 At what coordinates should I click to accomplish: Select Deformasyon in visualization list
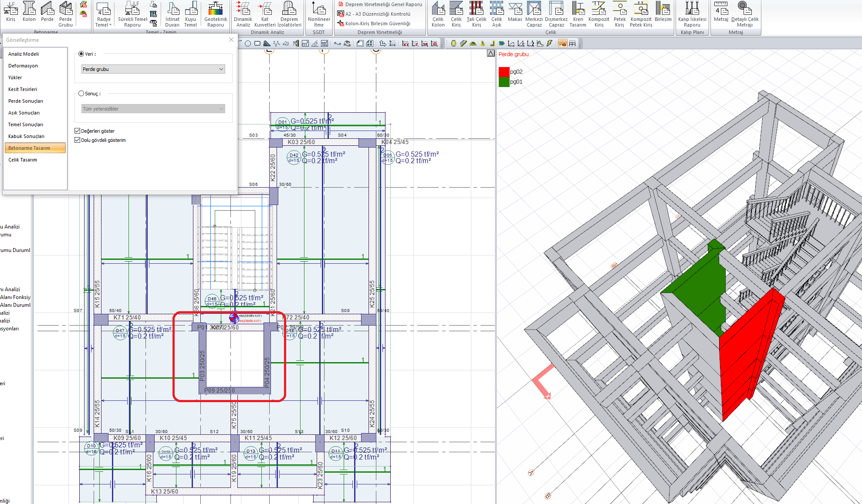(35, 66)
